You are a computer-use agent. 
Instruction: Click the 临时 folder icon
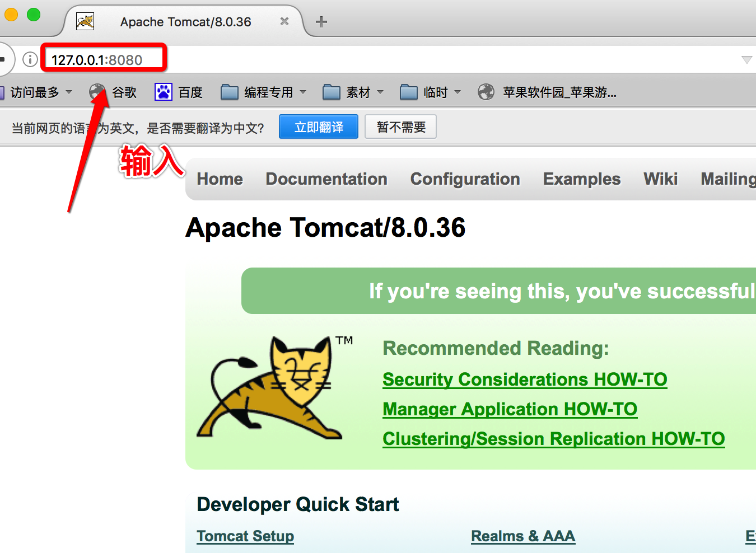coord(409,92)
